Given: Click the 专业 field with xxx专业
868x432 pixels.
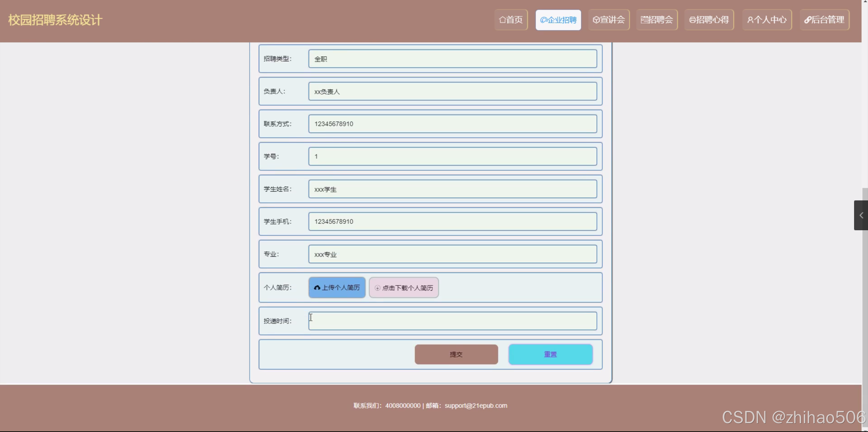Looking at the screenshot, I should (x=453, y=254).
